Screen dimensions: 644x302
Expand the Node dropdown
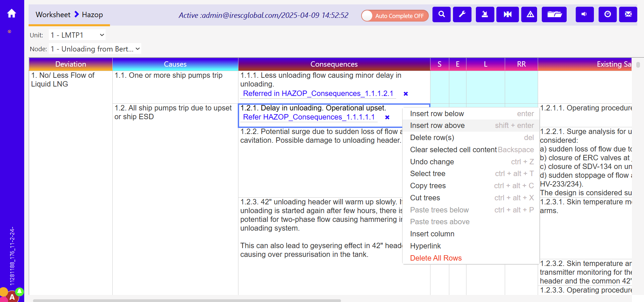pos(95,49)
